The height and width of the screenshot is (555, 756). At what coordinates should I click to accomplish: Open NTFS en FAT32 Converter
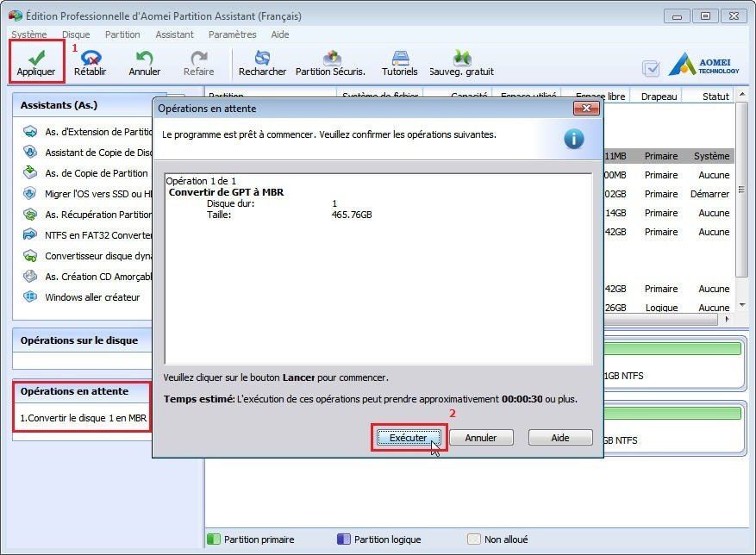click(88, 235)
